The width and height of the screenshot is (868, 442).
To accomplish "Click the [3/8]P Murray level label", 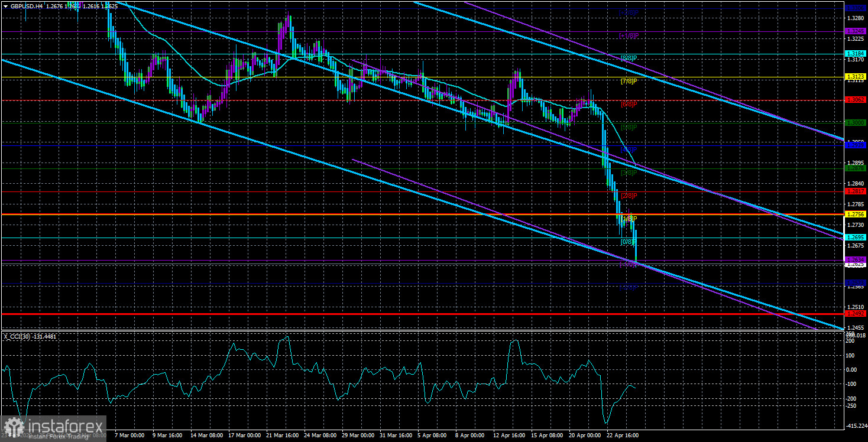I will (629, 173).
